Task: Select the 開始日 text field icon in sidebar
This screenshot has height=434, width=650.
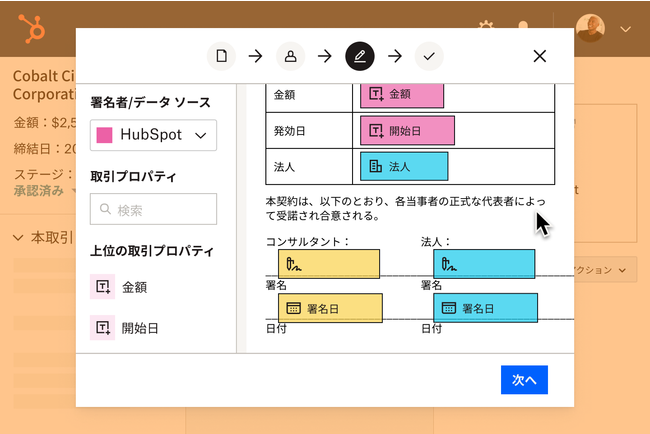Action: (x=102, y=327)
